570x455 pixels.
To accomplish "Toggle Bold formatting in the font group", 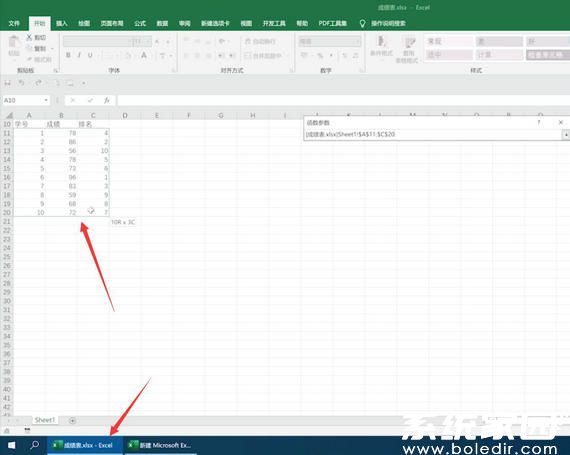I will click(68, 55).
